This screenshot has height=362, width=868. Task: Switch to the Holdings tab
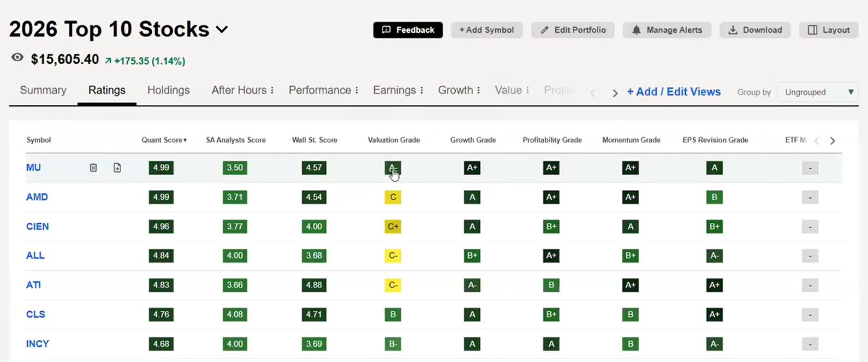169,90
